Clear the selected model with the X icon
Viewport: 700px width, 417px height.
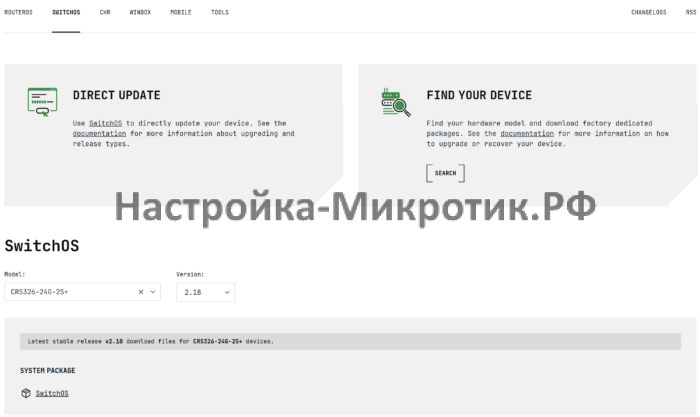pyautogui.click(x=141, y=292)
